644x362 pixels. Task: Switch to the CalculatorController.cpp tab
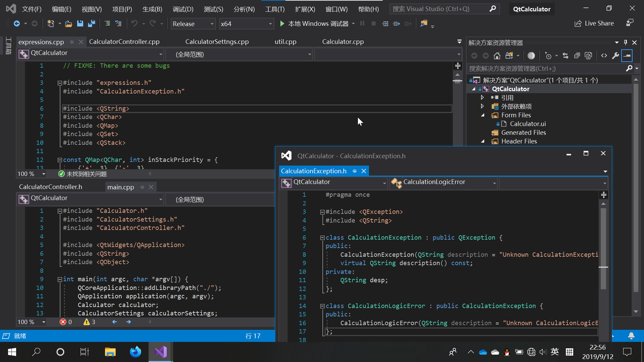[124, 42]
